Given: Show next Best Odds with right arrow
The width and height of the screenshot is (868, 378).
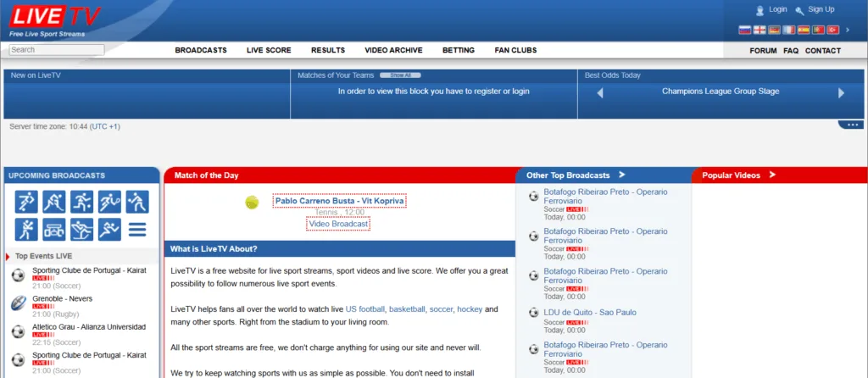Looking at the screenshot, I should tap(841, 93).
